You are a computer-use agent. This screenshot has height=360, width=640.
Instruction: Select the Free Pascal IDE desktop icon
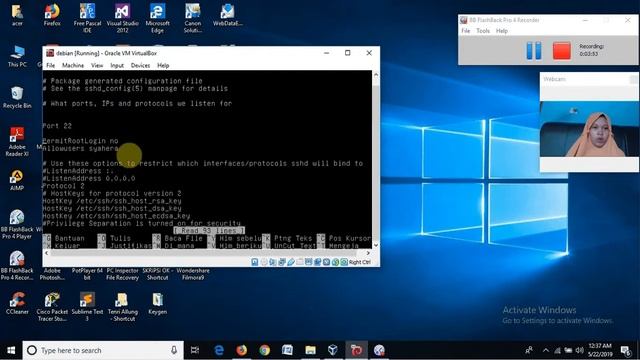point(87,18)
